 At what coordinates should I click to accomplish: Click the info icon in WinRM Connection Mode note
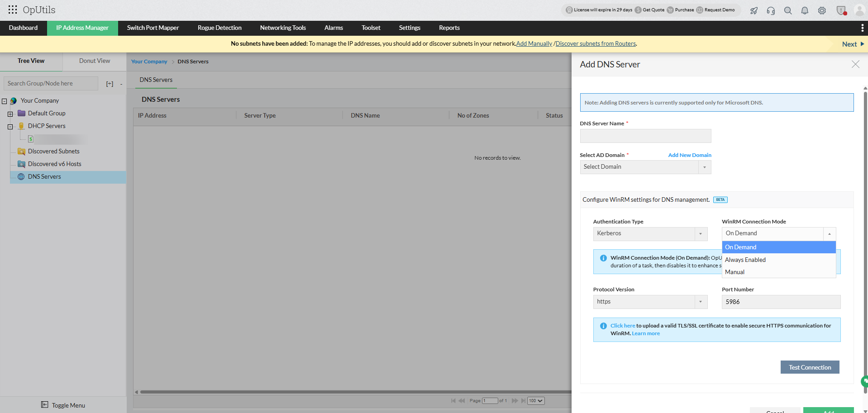[x=603, y=258]
